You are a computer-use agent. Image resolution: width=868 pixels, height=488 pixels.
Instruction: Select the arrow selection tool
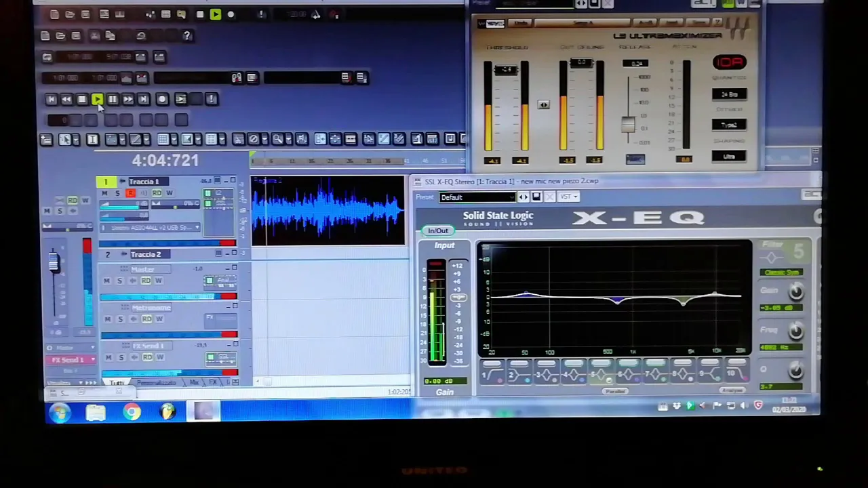pyautogui.click(x=65, y=140)
